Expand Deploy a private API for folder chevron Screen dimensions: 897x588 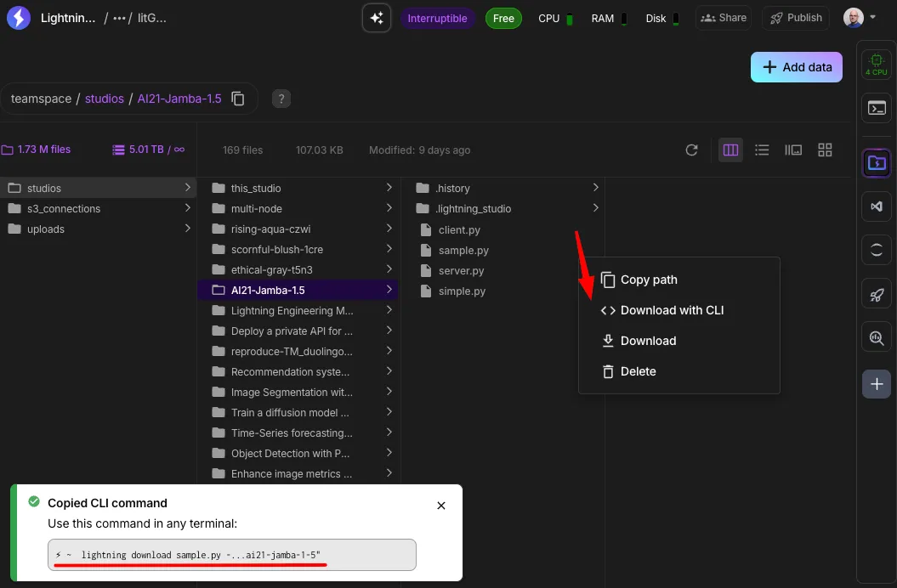click(x=389, y=330)
